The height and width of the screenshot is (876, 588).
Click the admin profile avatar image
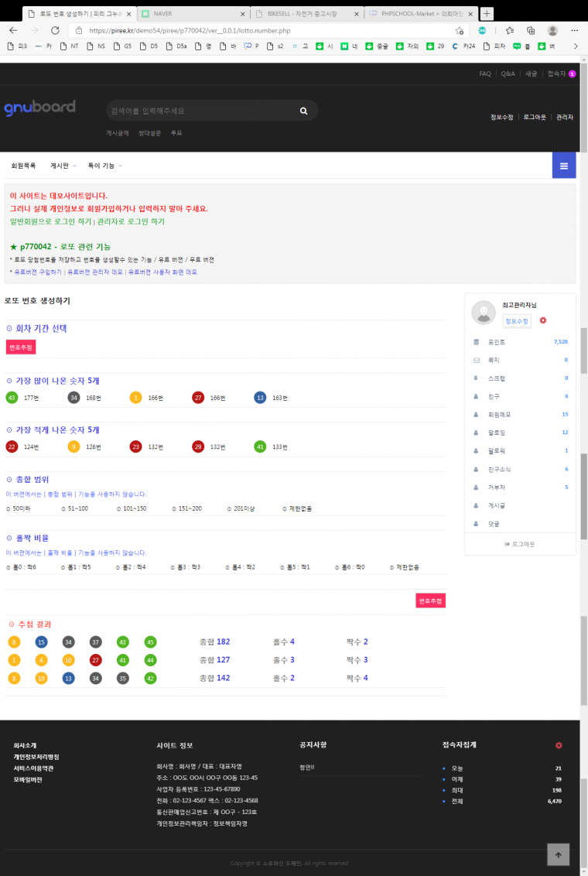click(x=484, y=313)
